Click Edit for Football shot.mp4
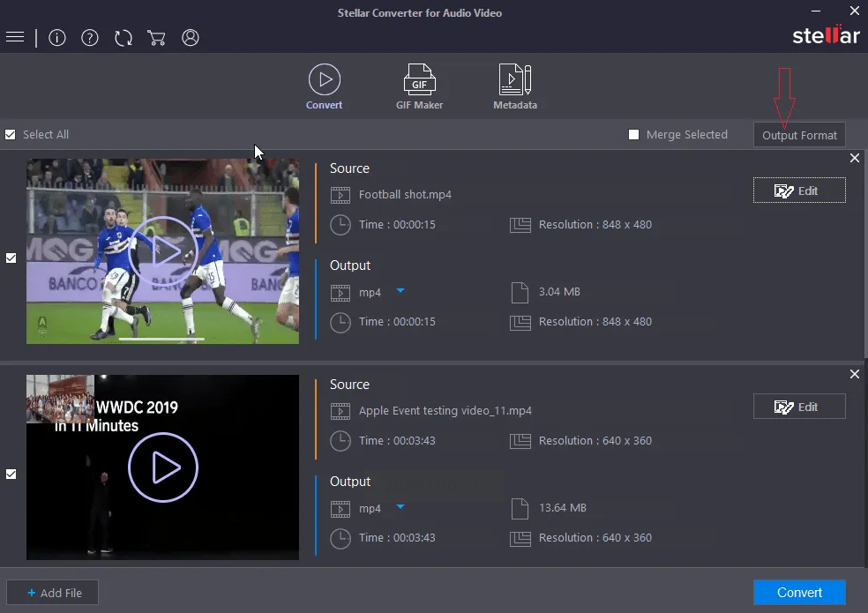This screenshot has height=613, width=868. pyautogui.click(x=799, y=191)
